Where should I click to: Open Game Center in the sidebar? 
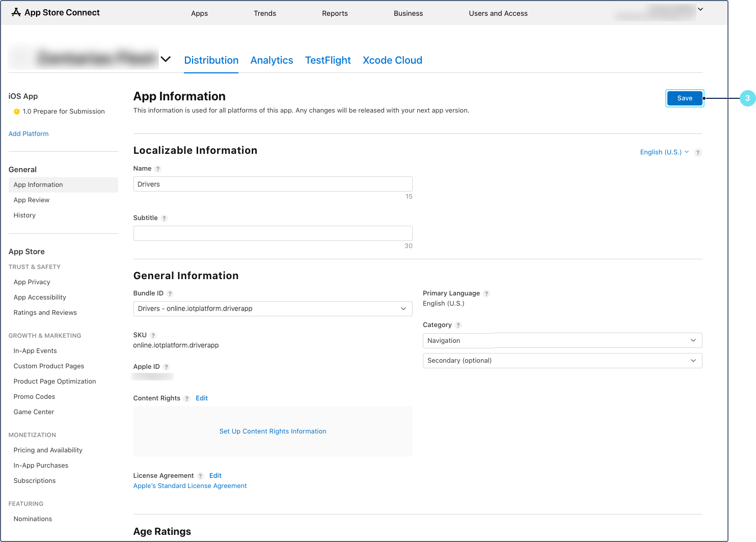click(x=34, y=412)
